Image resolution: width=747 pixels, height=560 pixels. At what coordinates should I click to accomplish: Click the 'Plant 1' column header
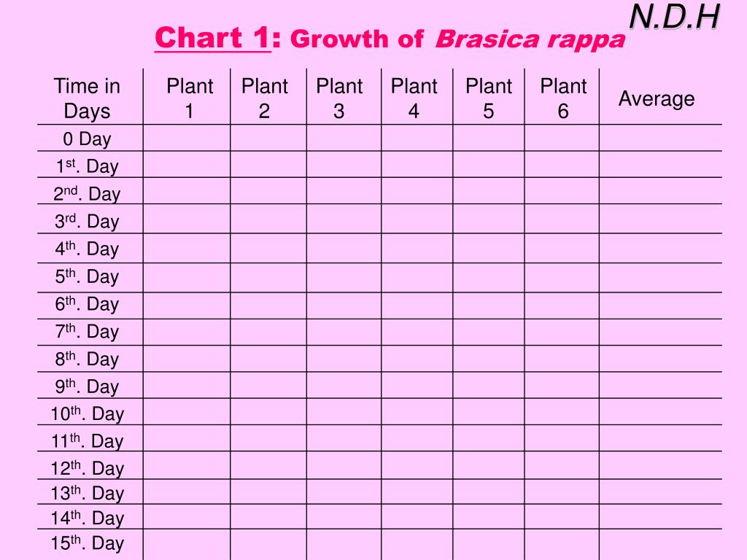coord(189,98)
